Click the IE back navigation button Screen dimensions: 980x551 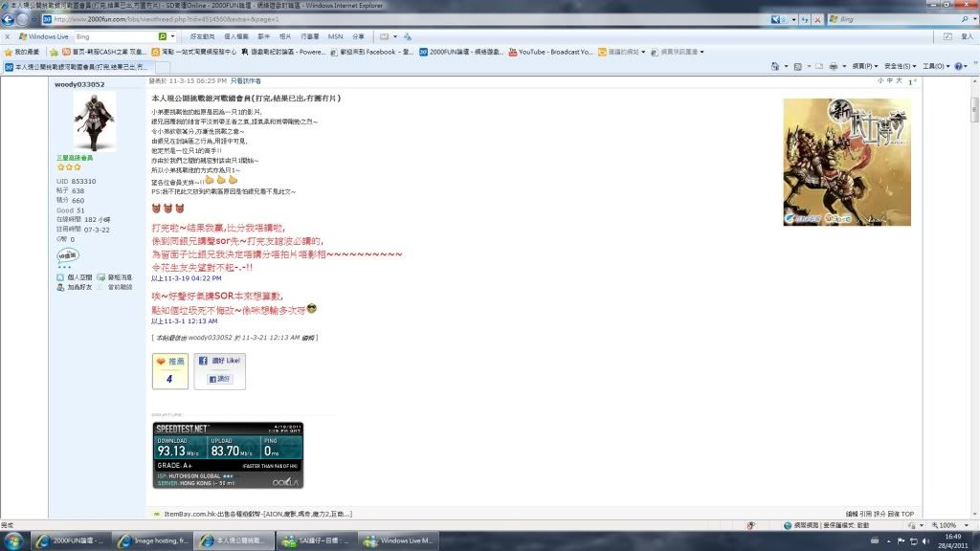coord(11,19)
